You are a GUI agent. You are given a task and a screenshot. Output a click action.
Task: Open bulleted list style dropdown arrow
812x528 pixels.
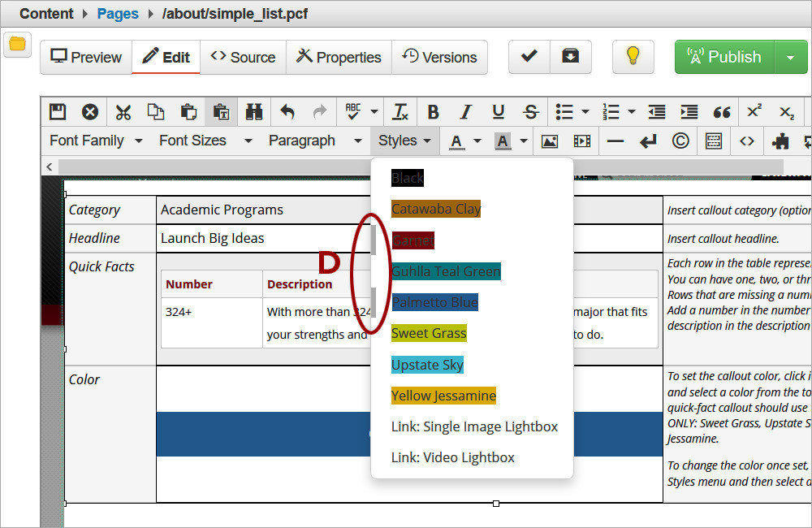click(585, 112)
